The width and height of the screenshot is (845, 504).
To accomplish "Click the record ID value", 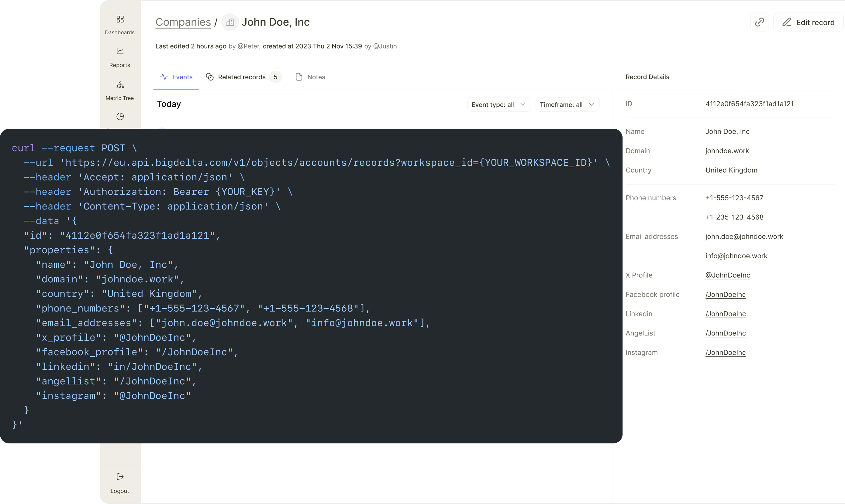I will pos(749,104).
